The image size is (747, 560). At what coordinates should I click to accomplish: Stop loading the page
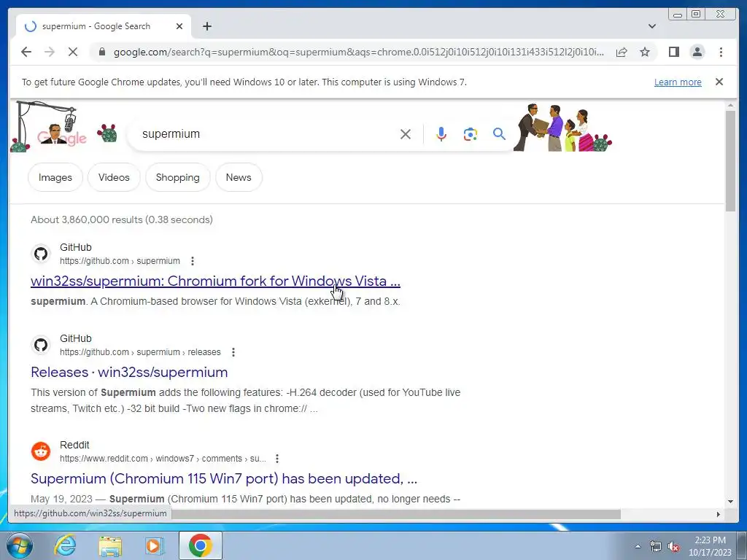[73, 52]
